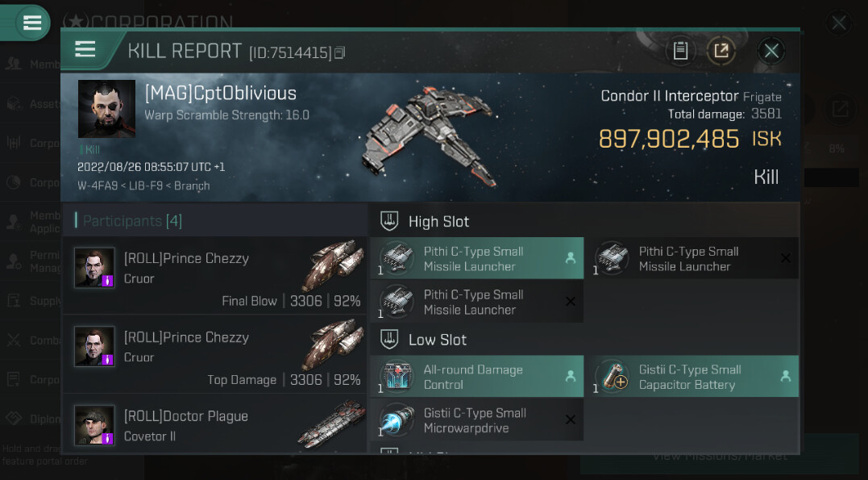This screenshot has height=480, width=868.
Task: Click the High Slot section icon
Action: point(389,221)
